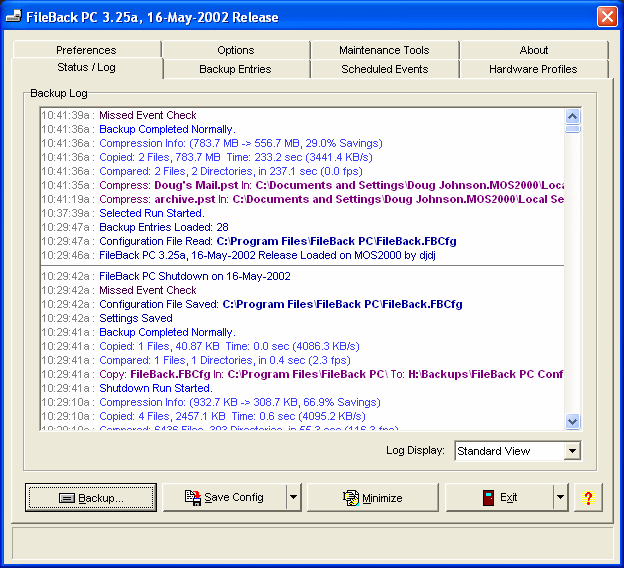Click the Minimize button
This screenshot has height=568, width=624.
372,498
